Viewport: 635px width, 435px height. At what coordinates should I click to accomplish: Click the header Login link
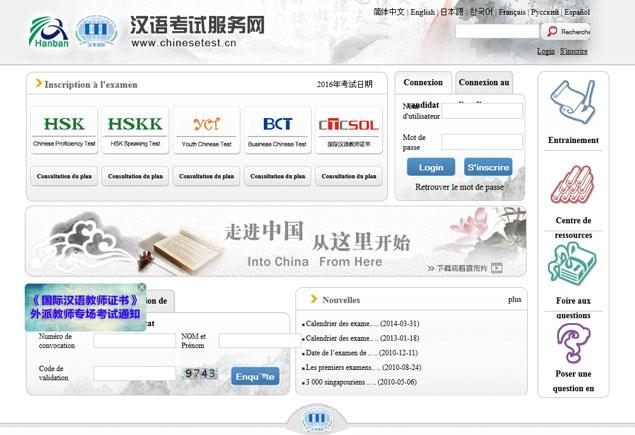click(546, 51)
